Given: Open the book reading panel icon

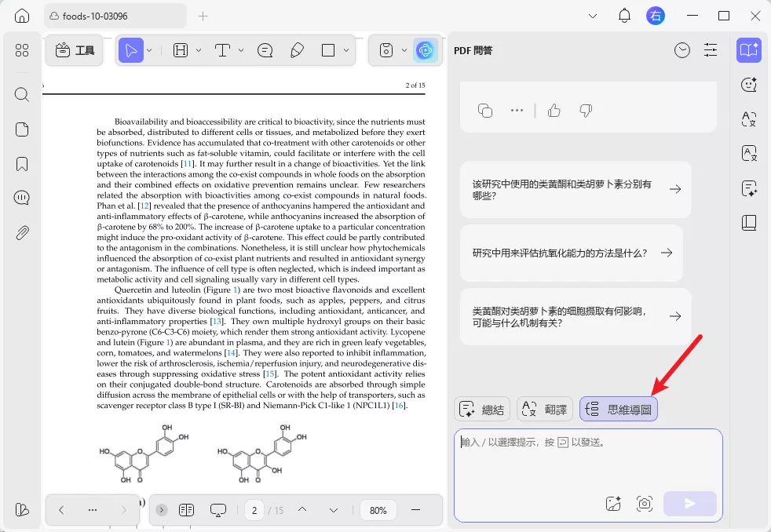Looking at the screenshot, I should (748, 223).
